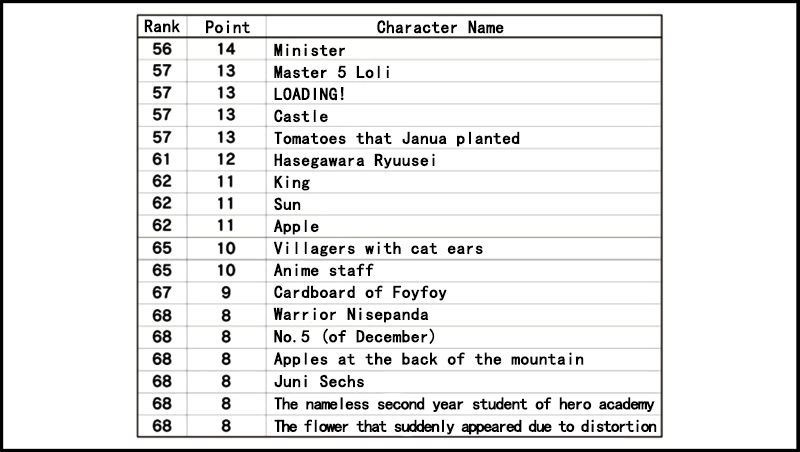The image size is (800, 452).
Task: Click the Character Name column header
Action: coord(439,27)
